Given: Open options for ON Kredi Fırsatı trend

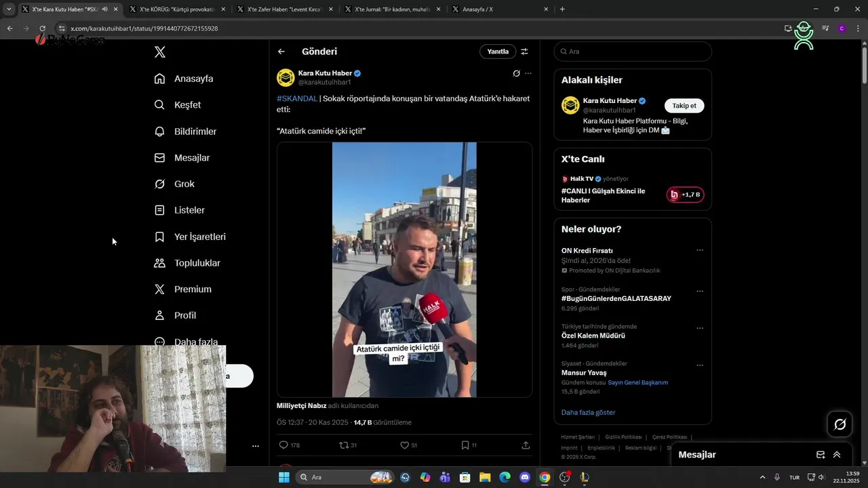Looking at the screenshot, I should click(x=700, y=251).
